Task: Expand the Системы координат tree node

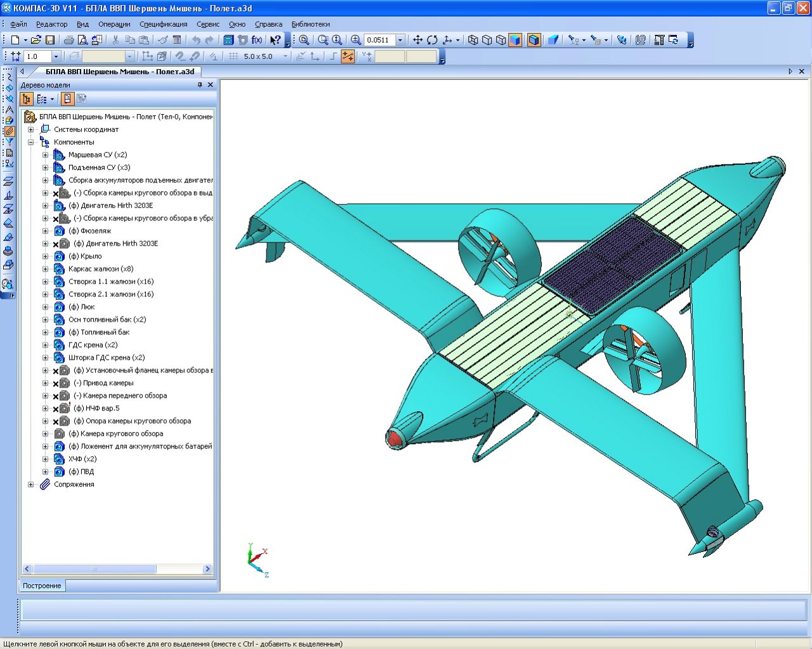Action: [30, 129]
